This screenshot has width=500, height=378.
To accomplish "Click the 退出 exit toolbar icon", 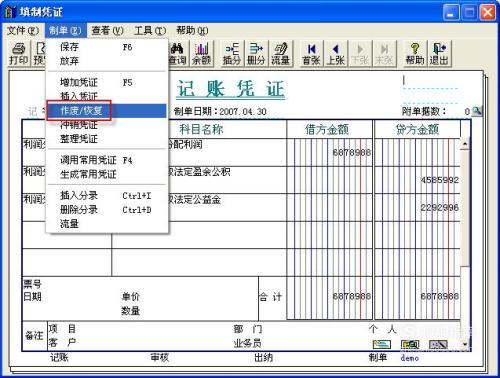I will [x=439, y=54].
